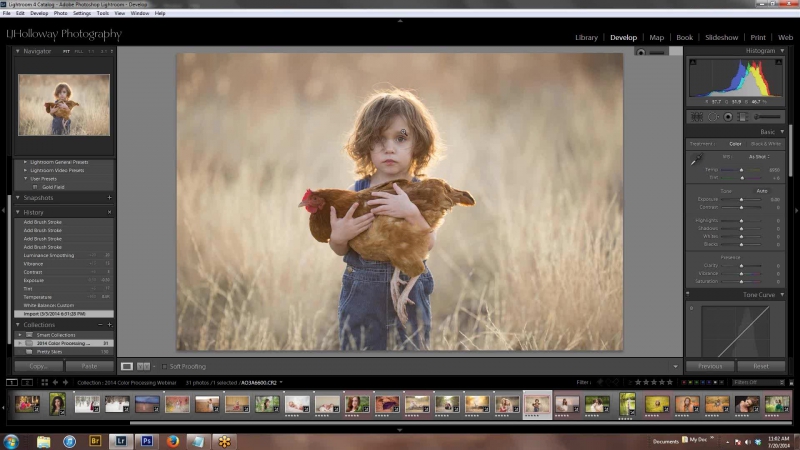Click the Reset button
800x450 pixels.
pyautogui.click(x=761, y=366)
